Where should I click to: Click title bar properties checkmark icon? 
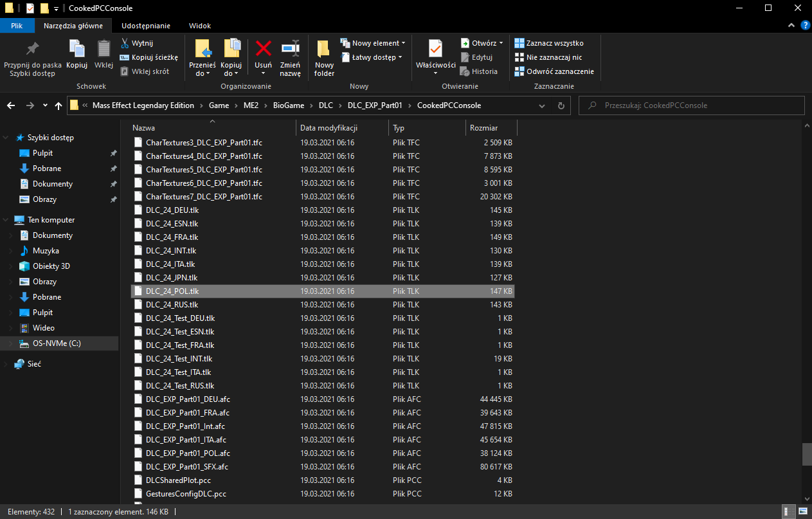[x=30, y=8]
